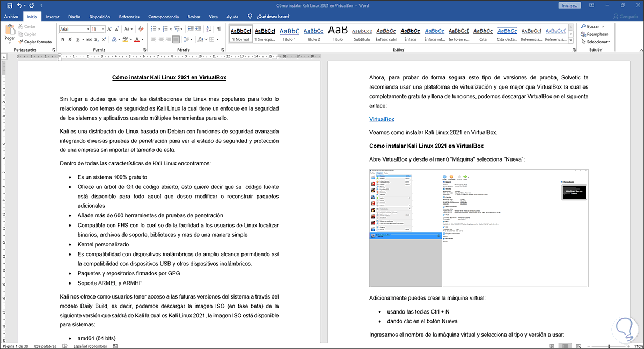Image resolution: width=644 pixels, height=349 pixels.
Task: Toggle underline formatting S
Action: 79,40
